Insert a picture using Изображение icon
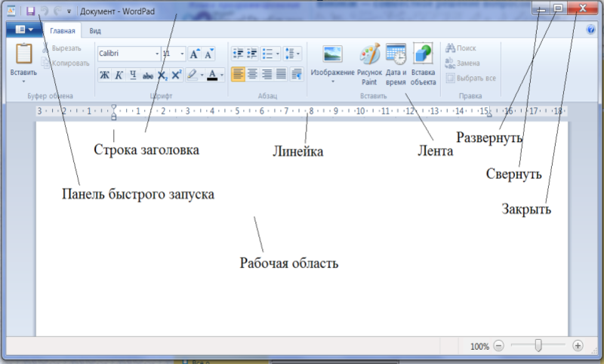Viewport: 604px width, 364px height. pos(332,55)
